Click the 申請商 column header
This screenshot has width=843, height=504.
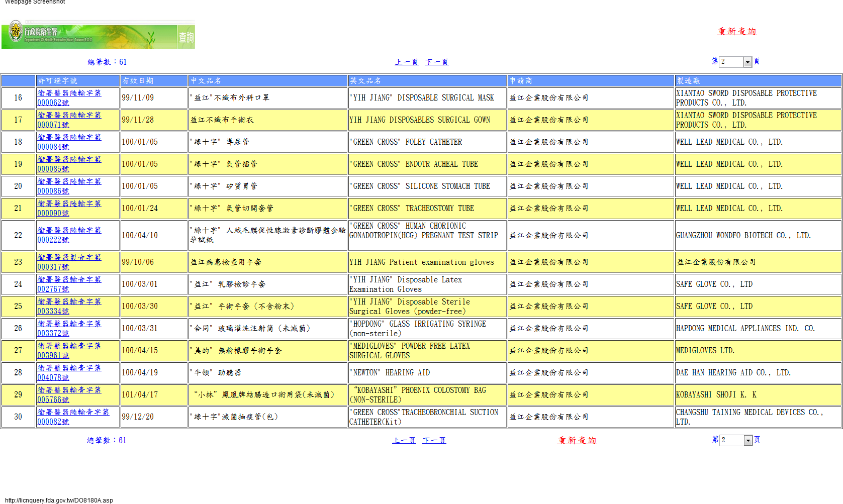[591, 80]
